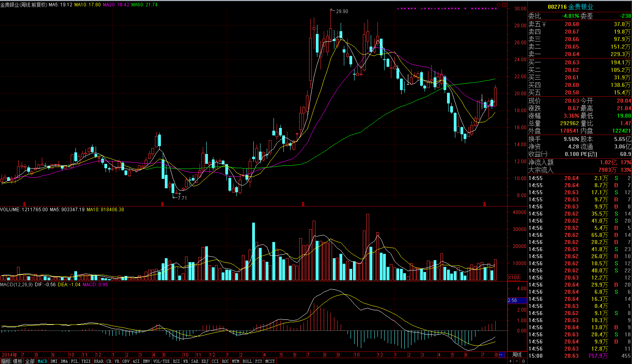The image size is (632, 364).
Task: Choose the VR indicator tab
Action: 117,361
